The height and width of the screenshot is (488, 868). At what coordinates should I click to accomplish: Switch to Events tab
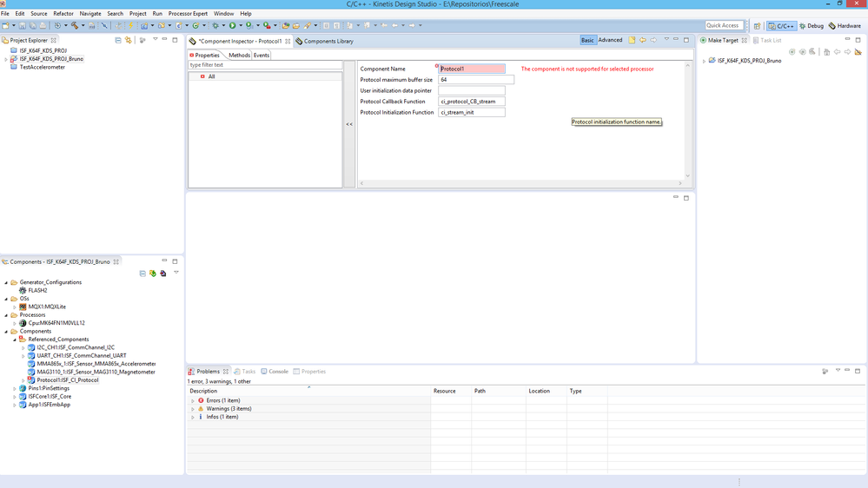[262, 56]
